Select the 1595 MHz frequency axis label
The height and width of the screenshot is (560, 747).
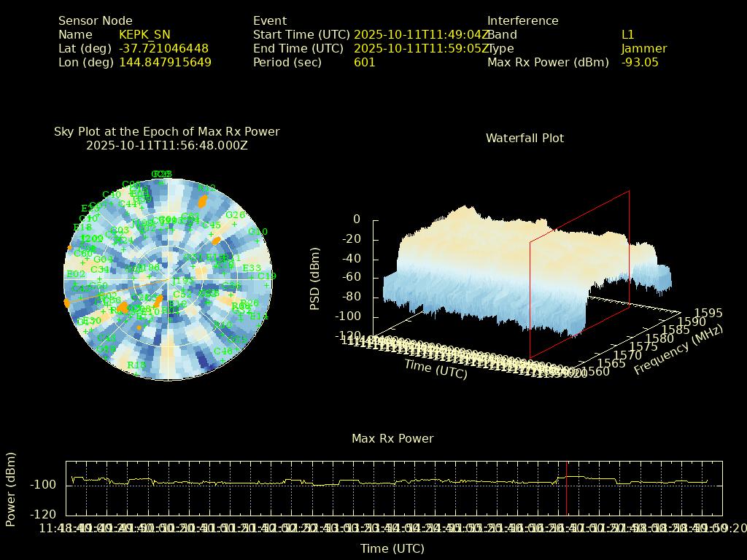coord(709,313)
